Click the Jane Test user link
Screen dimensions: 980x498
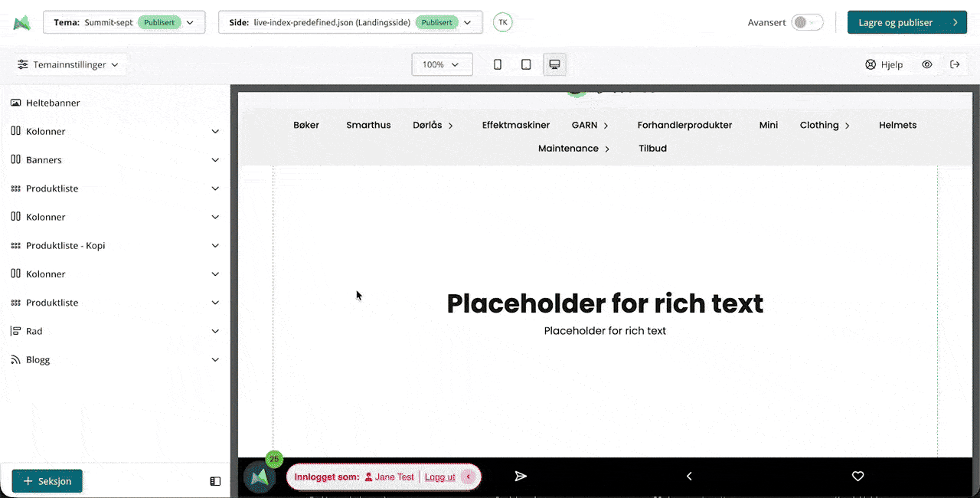point(390,477)
